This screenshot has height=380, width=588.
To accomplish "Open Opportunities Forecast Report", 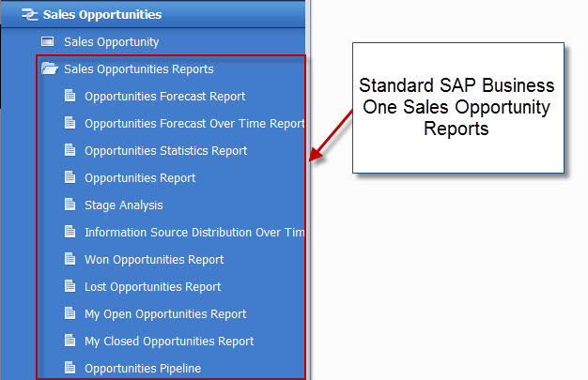I will [x=164, y=97].
